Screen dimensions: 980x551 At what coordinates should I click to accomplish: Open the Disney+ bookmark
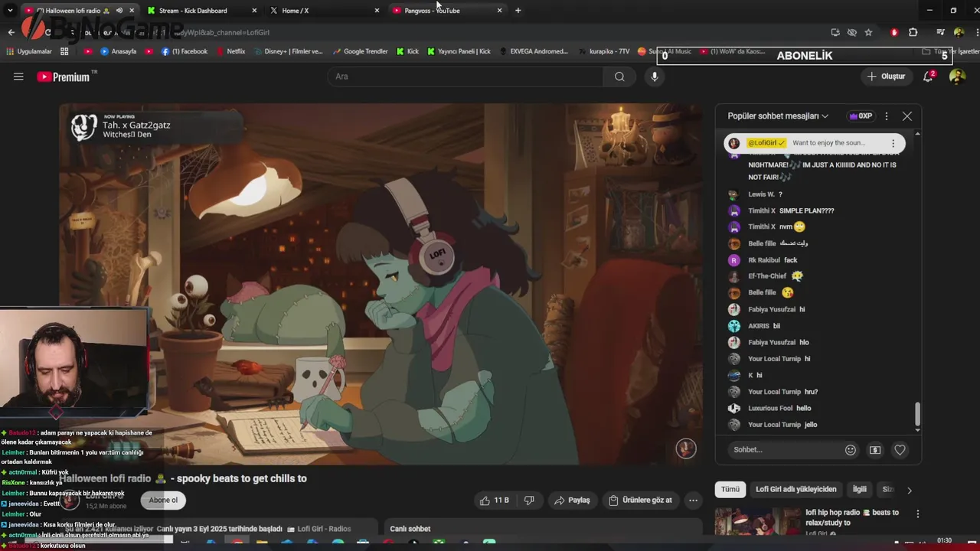pos(288,51)
